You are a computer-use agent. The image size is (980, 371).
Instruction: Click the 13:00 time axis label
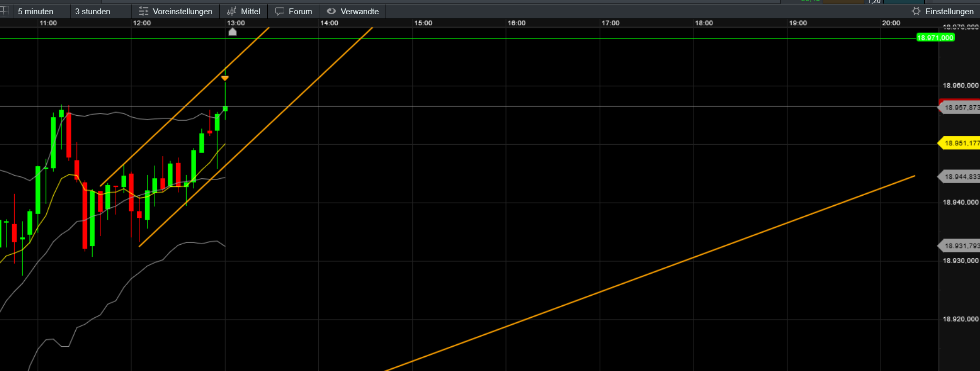pyautogui.click(x=236, y=23)
